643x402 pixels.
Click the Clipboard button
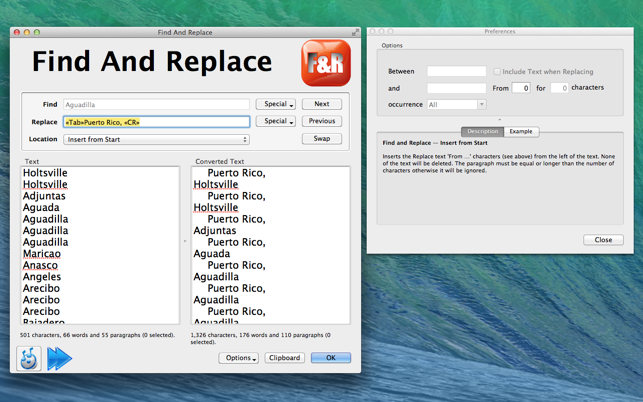[x=285, y=358]
